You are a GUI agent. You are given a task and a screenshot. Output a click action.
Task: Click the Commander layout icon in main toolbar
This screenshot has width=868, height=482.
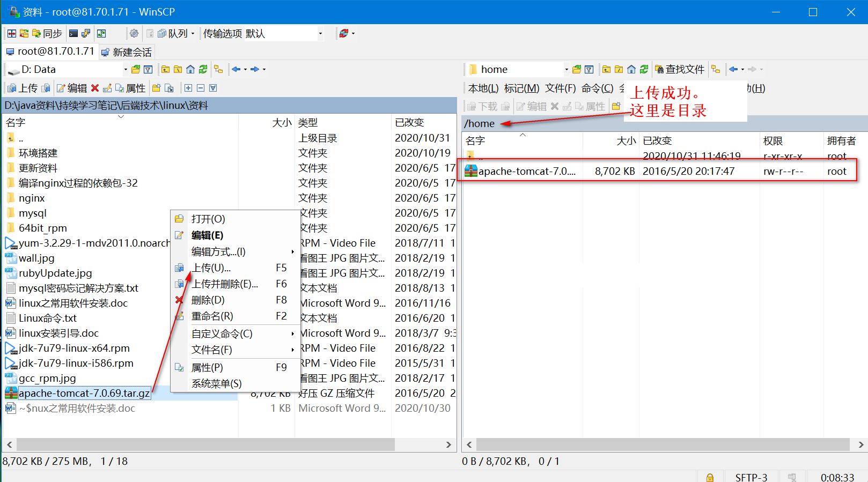(12, 34)
